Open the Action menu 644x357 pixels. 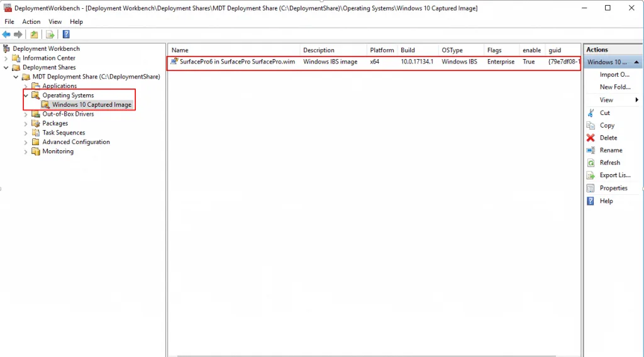click(x=31, y=22)
